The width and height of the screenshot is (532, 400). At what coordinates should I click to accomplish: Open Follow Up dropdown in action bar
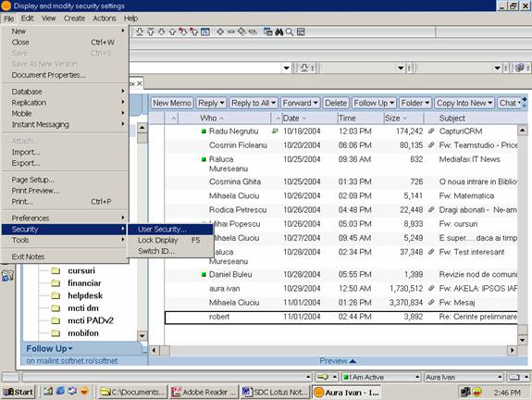(x=374, y=103)
